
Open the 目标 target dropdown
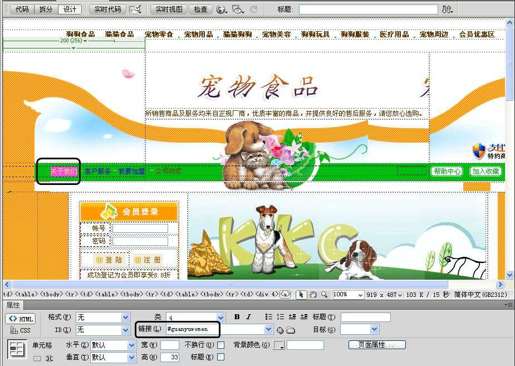[374, 330]
